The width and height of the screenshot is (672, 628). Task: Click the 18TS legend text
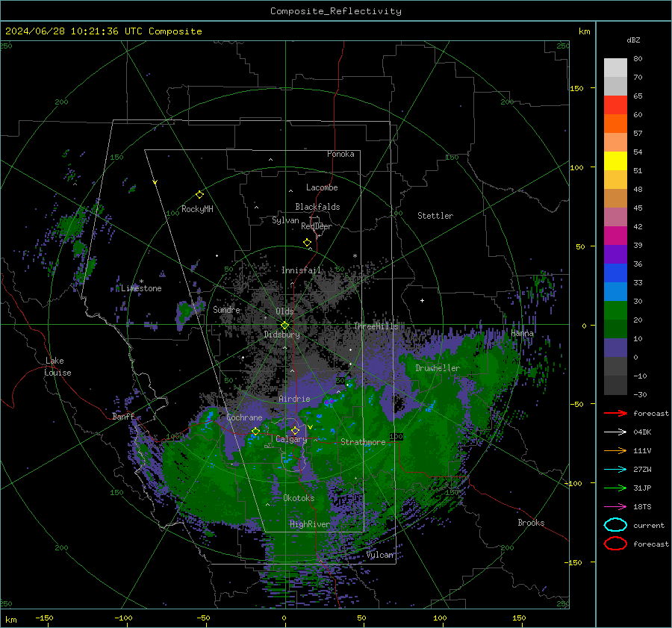click(x=642, y=507)
